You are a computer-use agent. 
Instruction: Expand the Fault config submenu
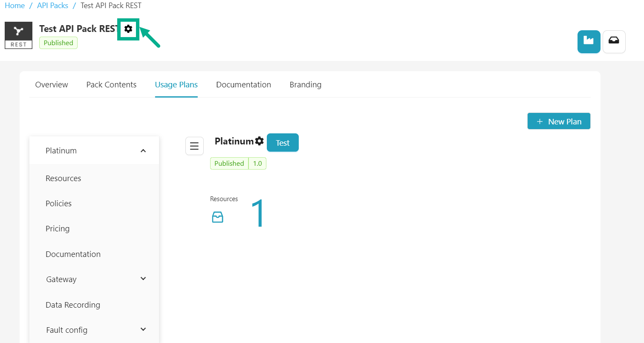pos(143,329)
